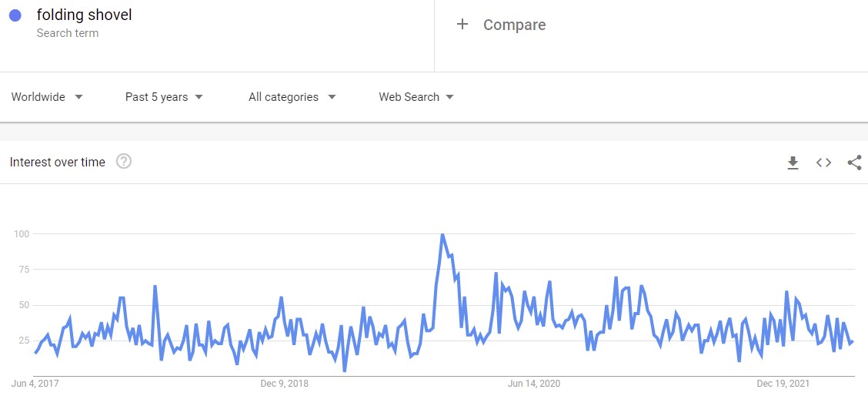868x406 pixels.
Task: Select the Jun 4, 2017 axis label
Action: (35, 384)
